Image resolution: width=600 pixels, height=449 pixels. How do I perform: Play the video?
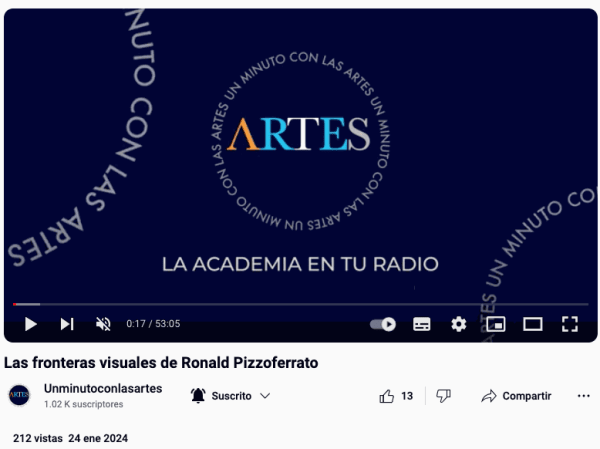[x=31, y=324]
